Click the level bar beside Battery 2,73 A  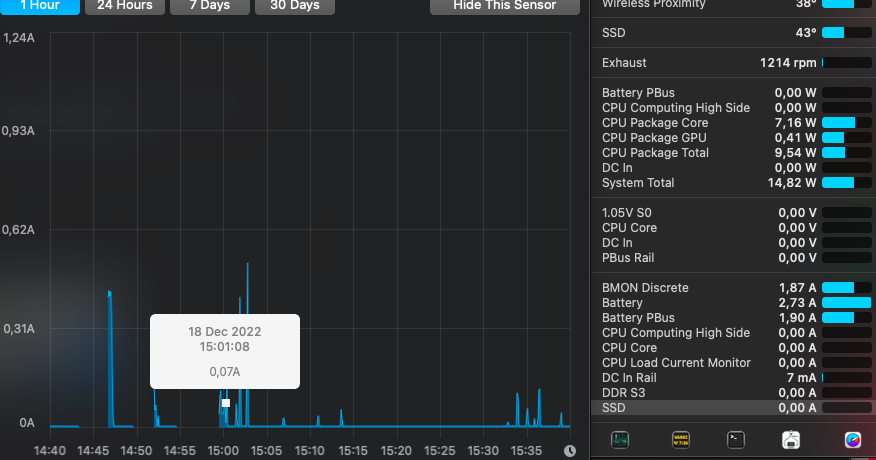tap(846, 303)
